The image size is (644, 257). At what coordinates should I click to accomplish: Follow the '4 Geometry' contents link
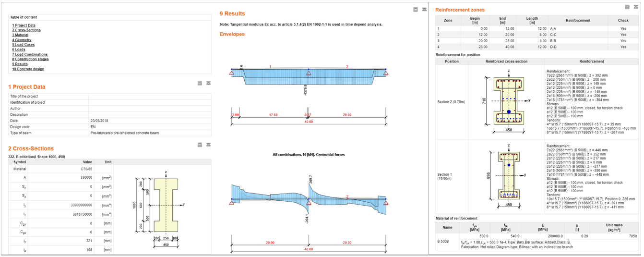pos(22,40)
